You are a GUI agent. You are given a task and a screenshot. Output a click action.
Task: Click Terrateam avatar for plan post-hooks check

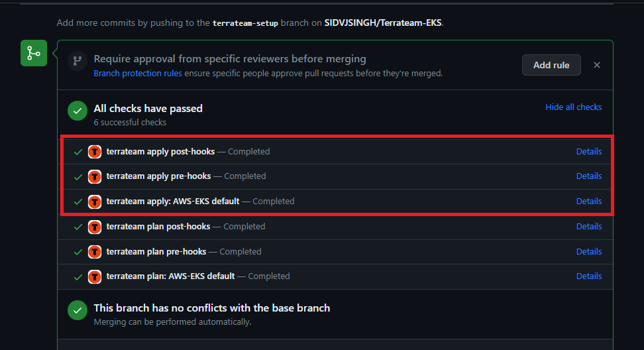coord(95,227)
